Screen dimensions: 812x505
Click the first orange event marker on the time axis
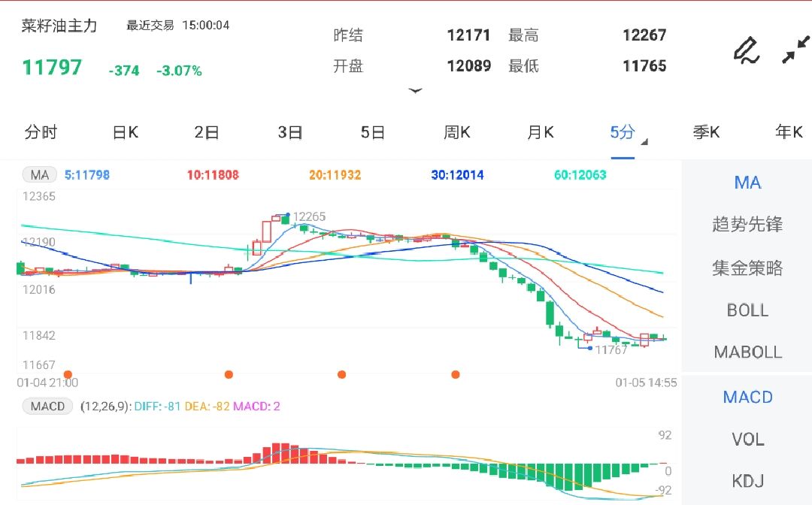[68, 374]
